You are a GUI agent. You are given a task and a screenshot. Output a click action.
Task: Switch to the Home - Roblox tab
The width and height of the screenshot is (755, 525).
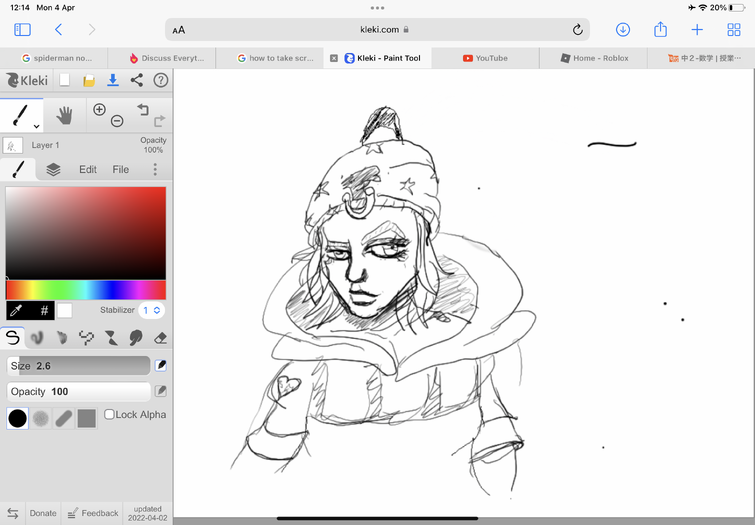593,58
